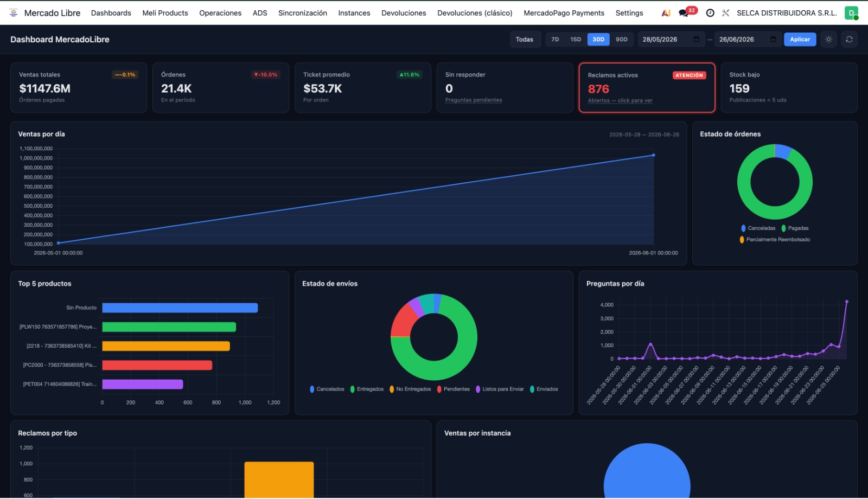Click the blue pie in Ventas por instancia
The image size is (868, 499).
click(x=647, y=472)
